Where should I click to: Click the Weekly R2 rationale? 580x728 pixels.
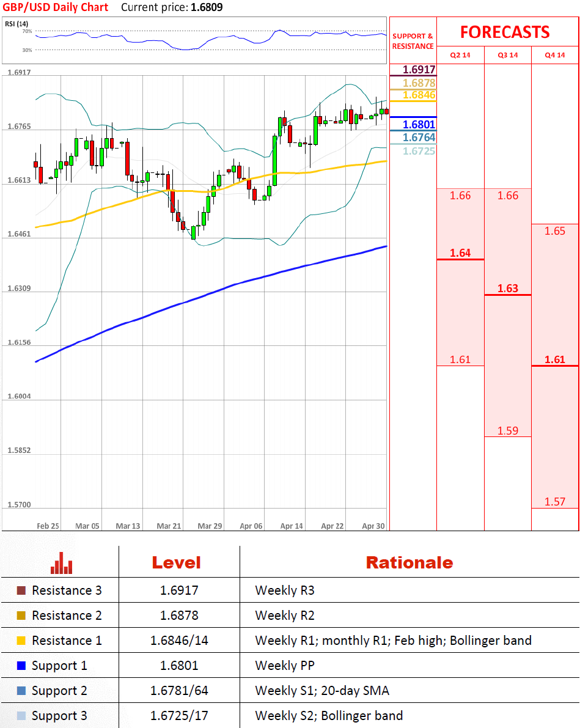point(285,616)
